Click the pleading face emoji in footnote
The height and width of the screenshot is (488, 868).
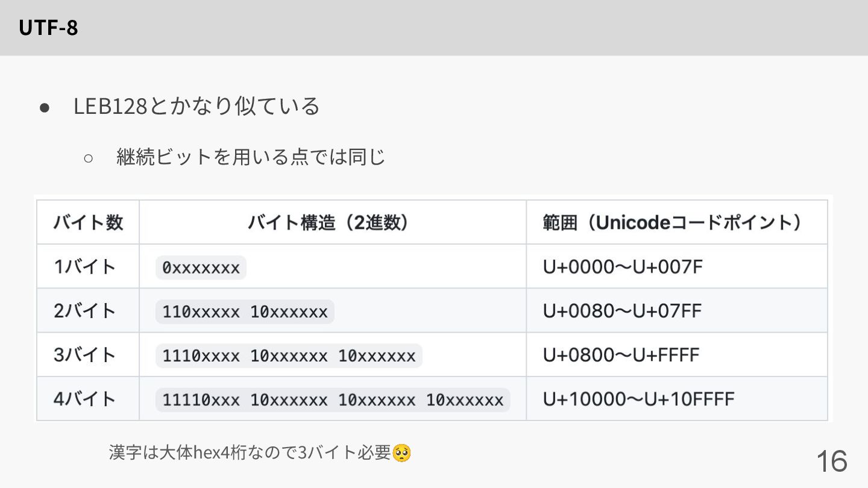point(401,452)
